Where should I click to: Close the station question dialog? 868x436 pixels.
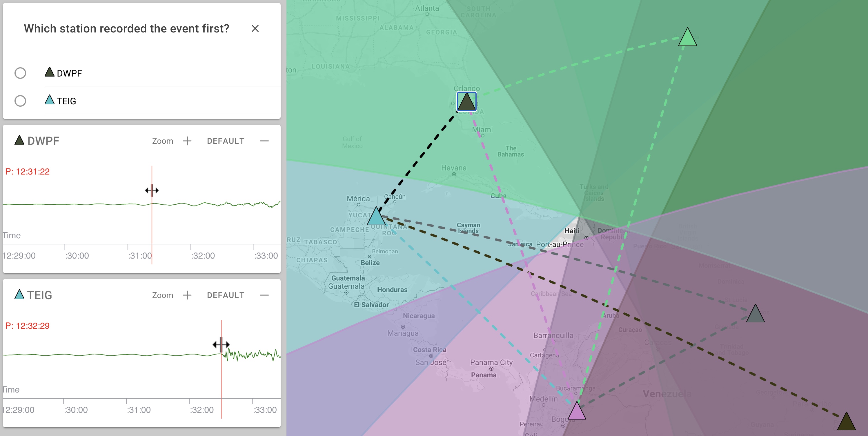(255, 29)
